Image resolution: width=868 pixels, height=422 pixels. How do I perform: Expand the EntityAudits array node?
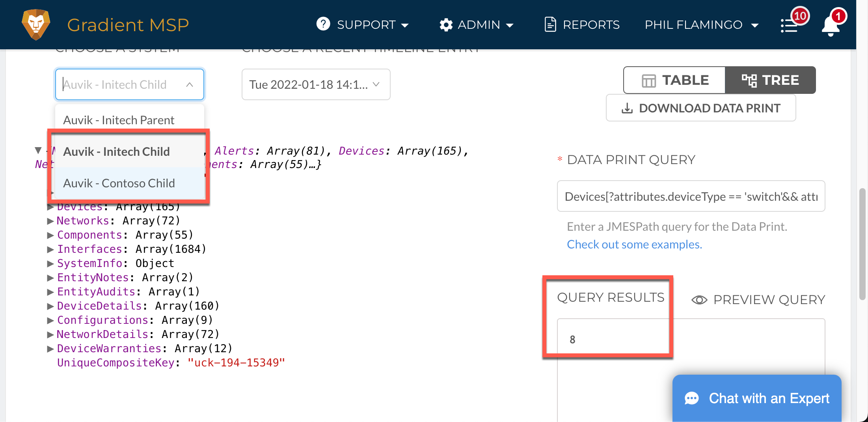[50, 292]
